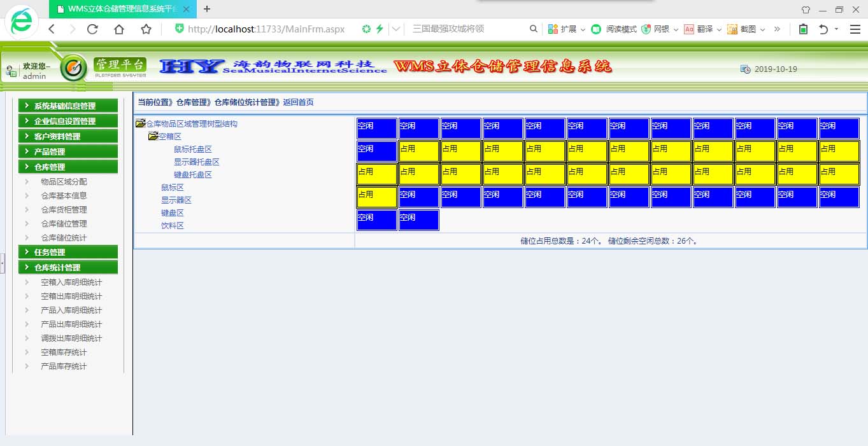Screen dimensions: 868x446
Task: Open a new browser tab
Action: tap(207, 9)
